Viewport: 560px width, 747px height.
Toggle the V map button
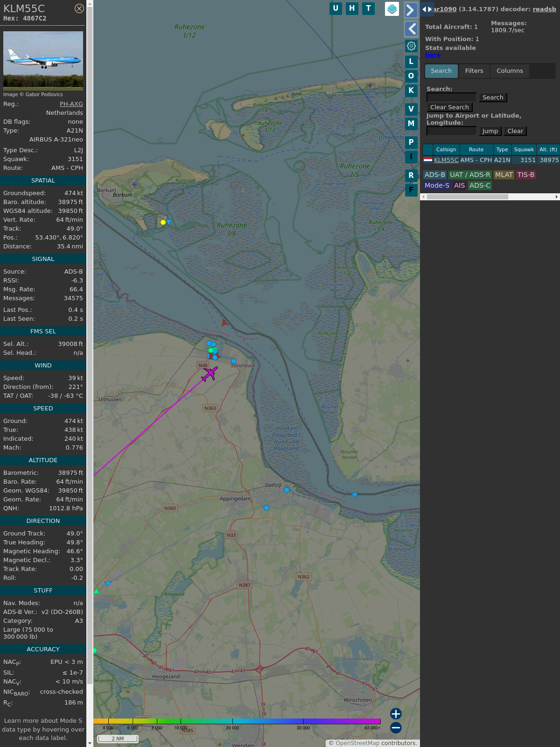pos(411,109)
